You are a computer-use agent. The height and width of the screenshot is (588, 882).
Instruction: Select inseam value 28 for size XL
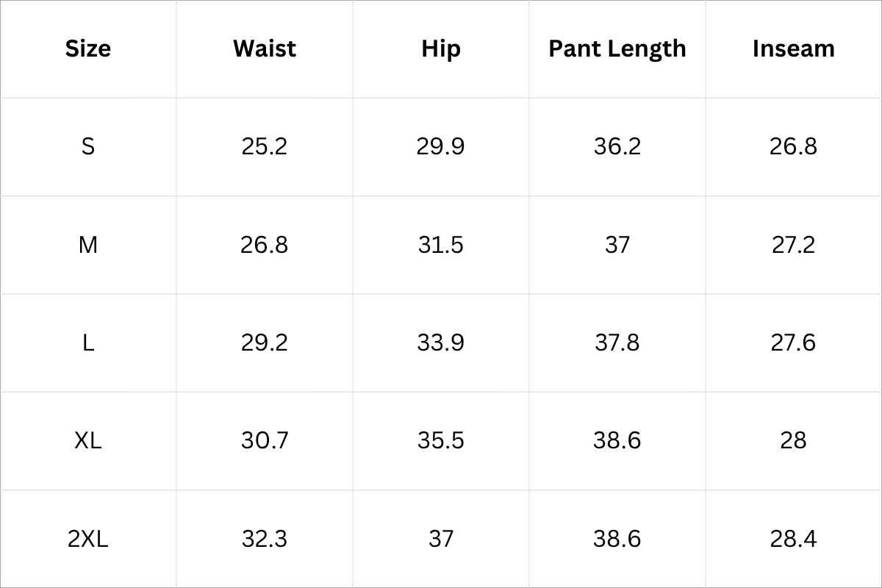tap(794, 440)
